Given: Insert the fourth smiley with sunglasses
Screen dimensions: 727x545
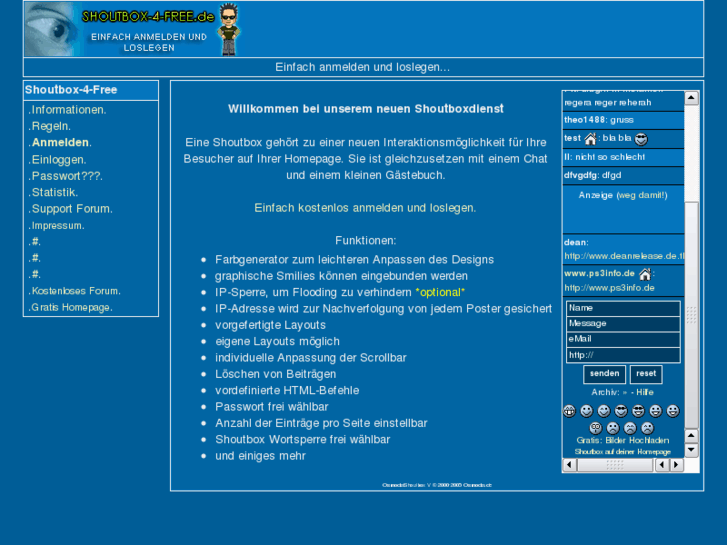Looking at the screenshot, I should click(621, 411).
